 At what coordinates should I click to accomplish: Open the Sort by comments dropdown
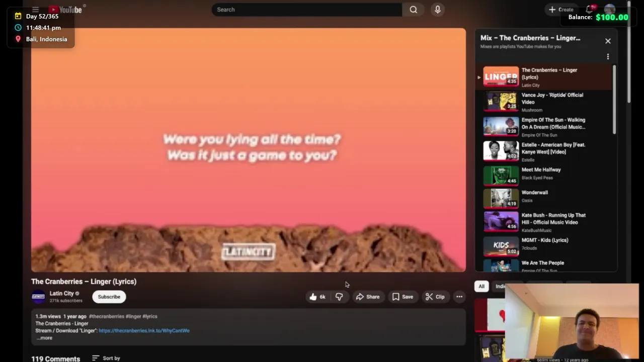point(106,358)
